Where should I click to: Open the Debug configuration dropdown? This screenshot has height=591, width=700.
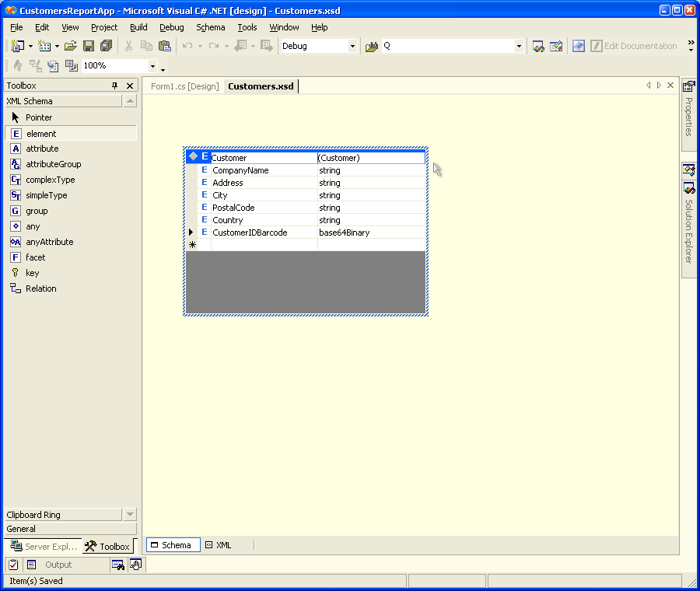(x=352, y=47)
